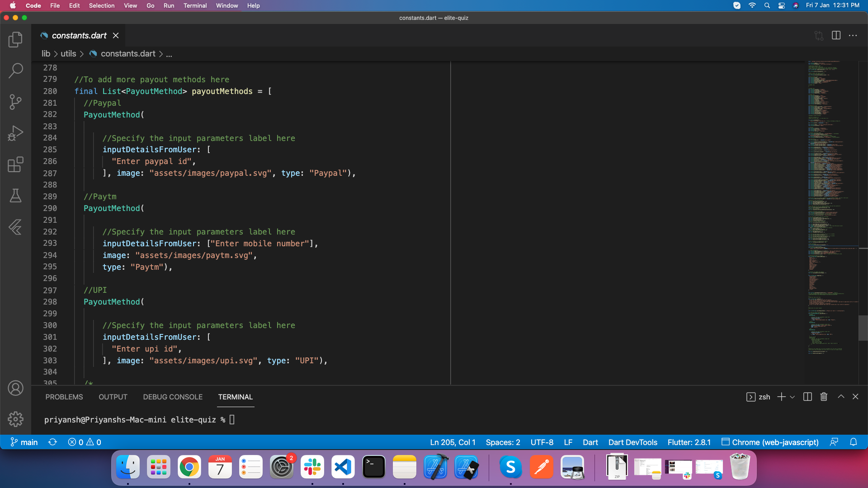The width and height of the screenshot is (868, 488).
Task: Expand breadcrumb ellipsis after constants.dart
Action: click(x=169, y=54)
